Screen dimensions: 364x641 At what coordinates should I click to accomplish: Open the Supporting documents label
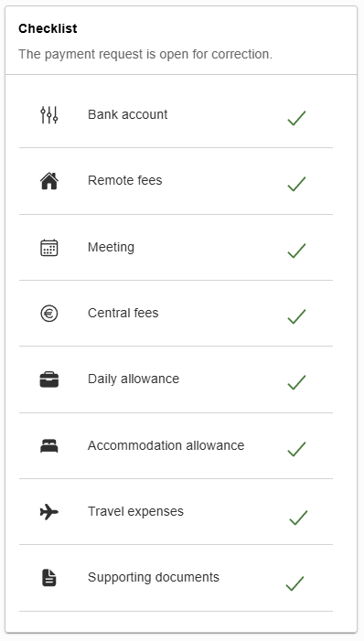(154, 577)
